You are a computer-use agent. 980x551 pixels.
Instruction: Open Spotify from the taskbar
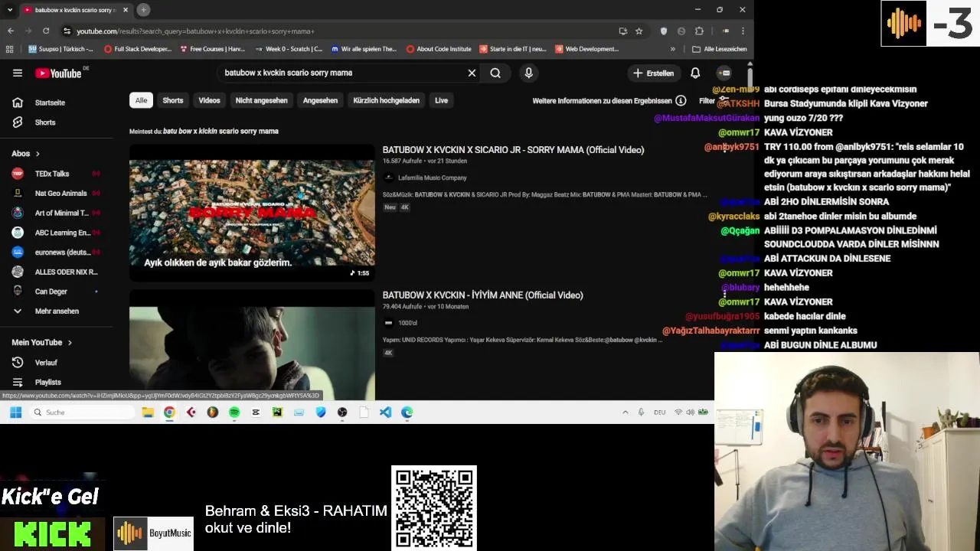[234, 412]
